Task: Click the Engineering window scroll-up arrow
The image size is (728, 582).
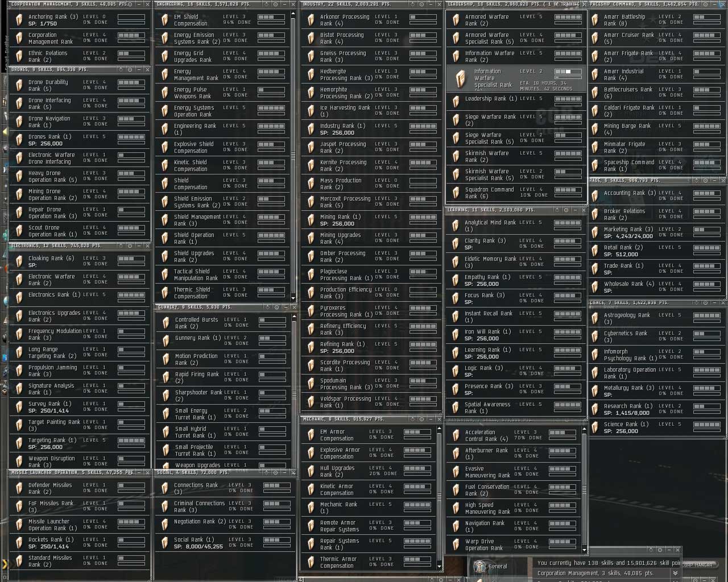Action: [293, 14]
